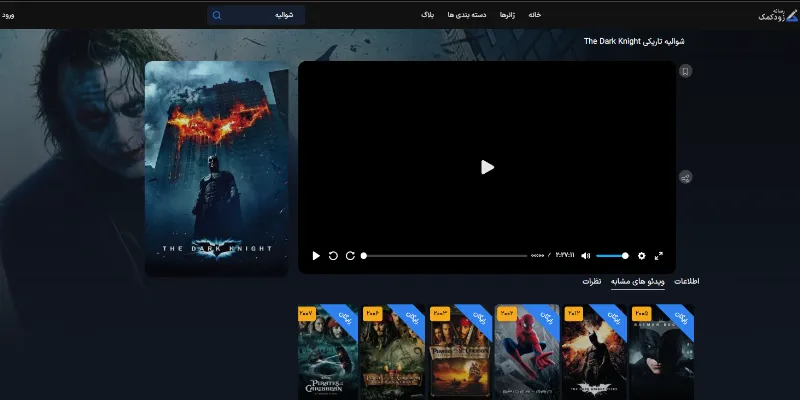Switch to the اطلاعات tab
The image size is (800, 400).
tap(687, 281)
